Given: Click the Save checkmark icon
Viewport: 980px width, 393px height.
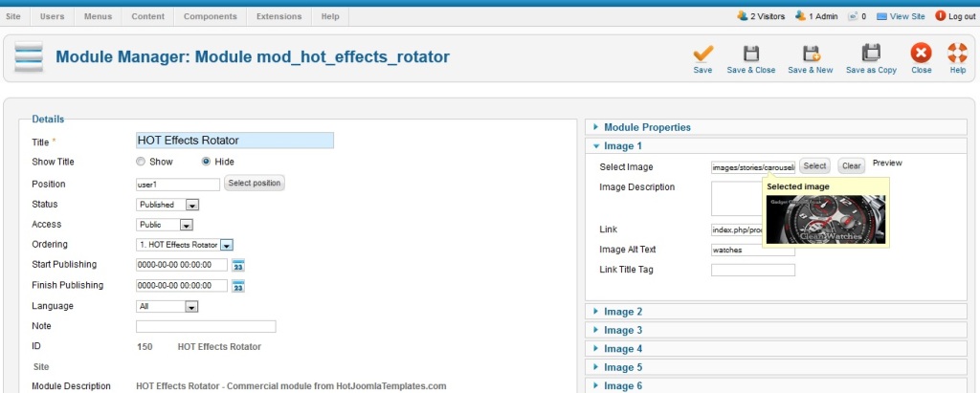Looking at the screenshot, I should (703, 54).
